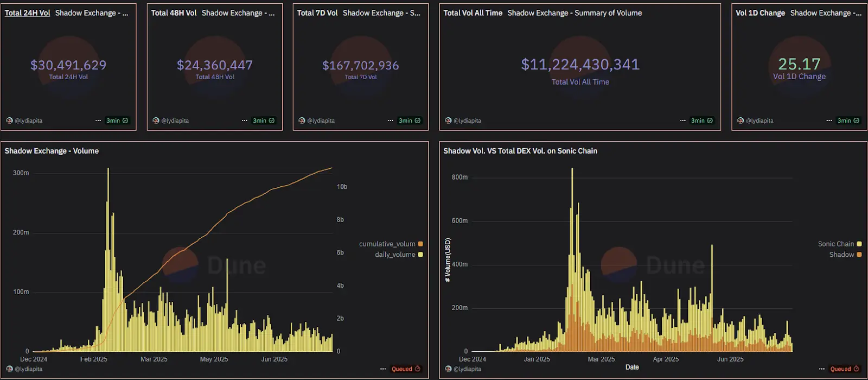Image resolution: width=868 pixels, height=380 pixels.
Task: Click the 3min check icon on Total 7D Vol card
Action: pyautogui.click(x=418, y=121)
